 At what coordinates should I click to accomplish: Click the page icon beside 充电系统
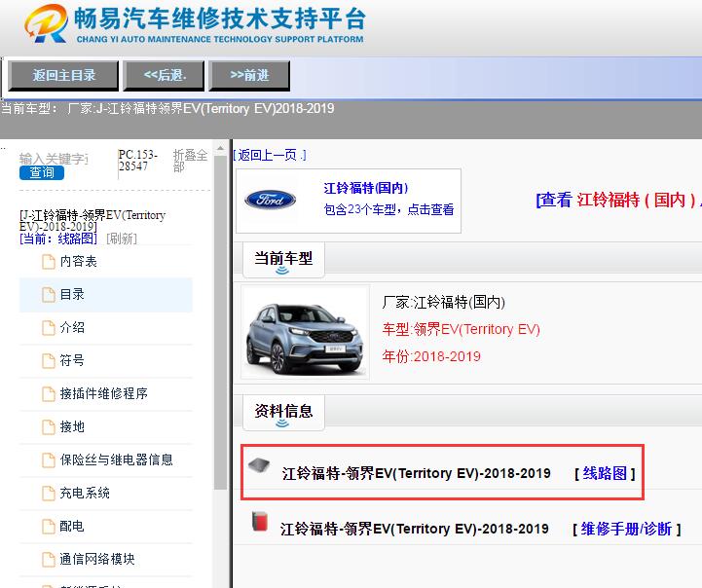click(x=49, y=494)
